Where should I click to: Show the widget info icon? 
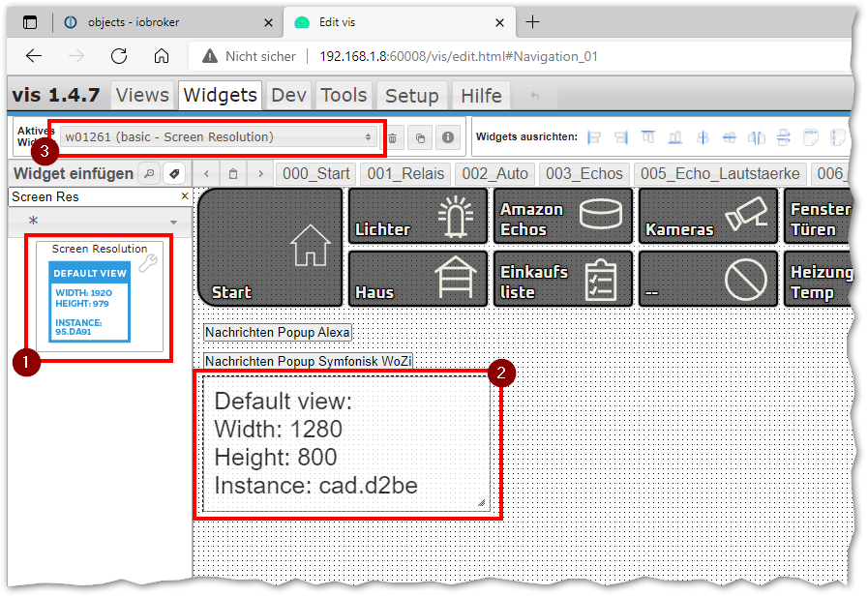[447, 138]
